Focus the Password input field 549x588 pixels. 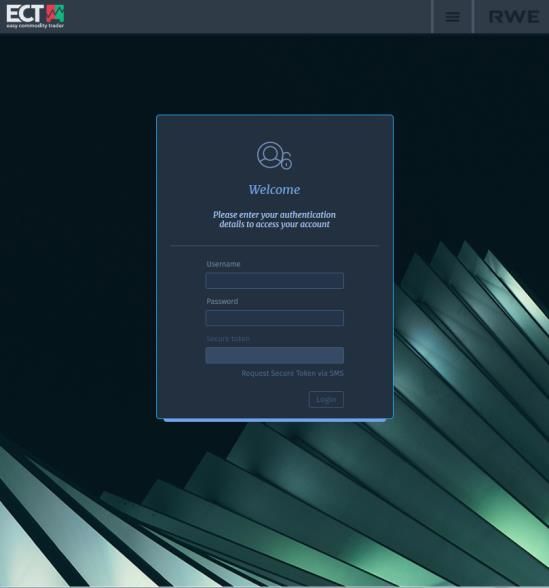pyautogui.click(x=274, y=318)
